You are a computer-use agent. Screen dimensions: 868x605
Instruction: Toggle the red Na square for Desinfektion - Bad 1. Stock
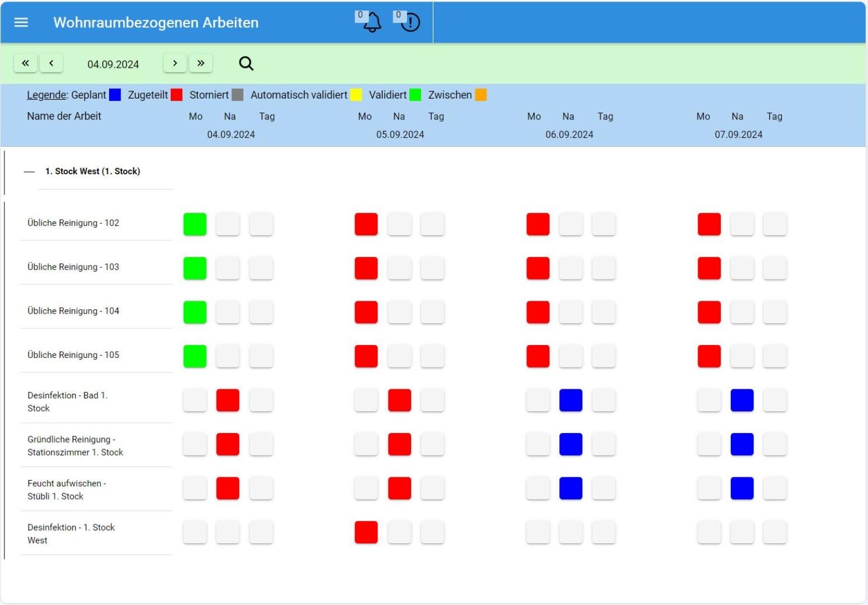click(x=227, y=399)
